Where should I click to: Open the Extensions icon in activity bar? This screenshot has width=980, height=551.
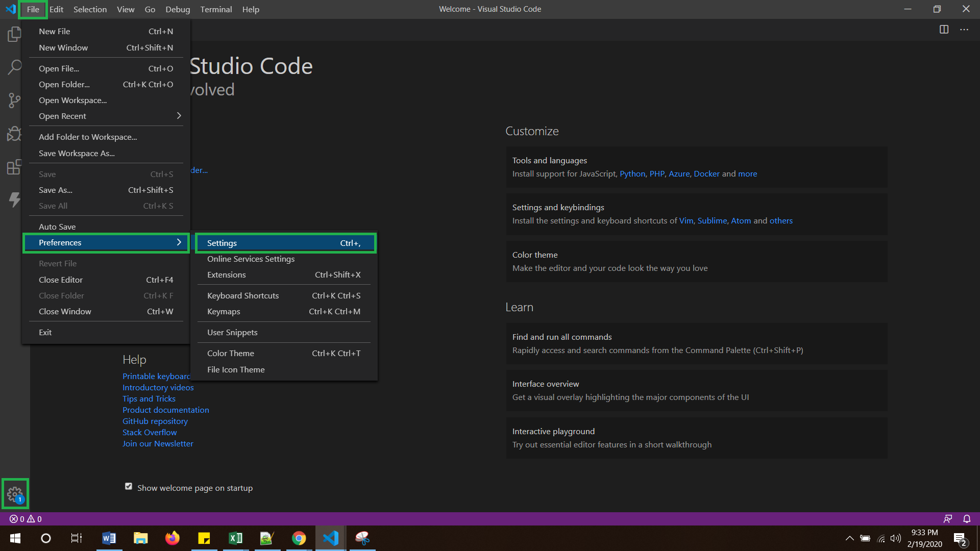click(14, 167)
